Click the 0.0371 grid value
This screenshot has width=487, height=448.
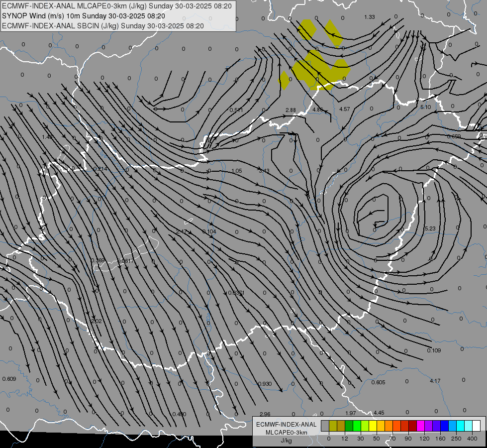coord(236,293)
